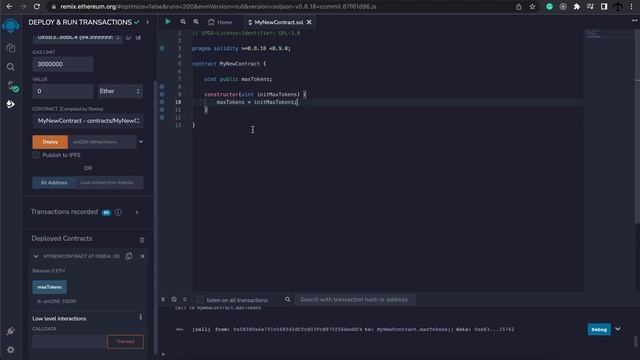Switch to the Home tab
The height and width of the screenshot is (360, 640).
click(x=220, y=22)
